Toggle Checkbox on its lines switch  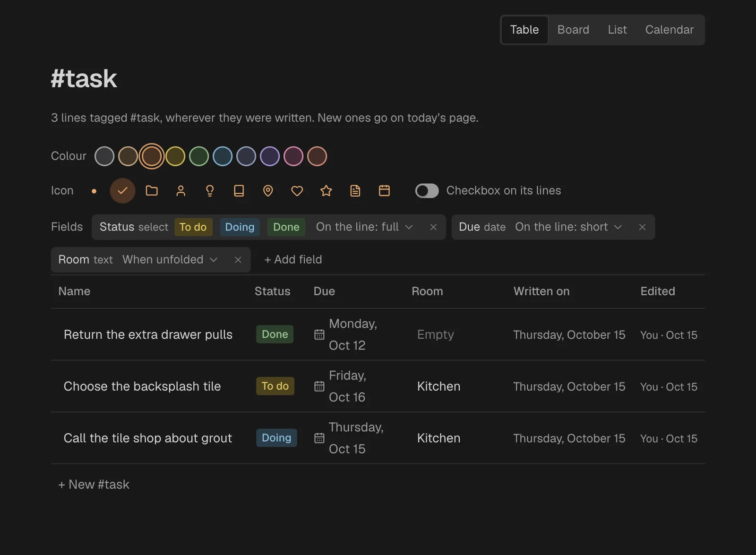coord(427,191)
